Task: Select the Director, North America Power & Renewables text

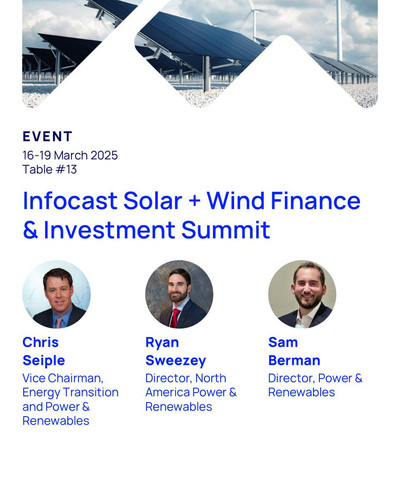Action: (x=191, y=392)
